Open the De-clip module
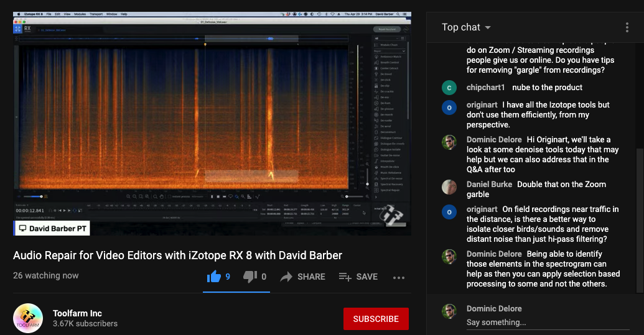This screenshot has height=335, width=644. click(x=381, y=86)
